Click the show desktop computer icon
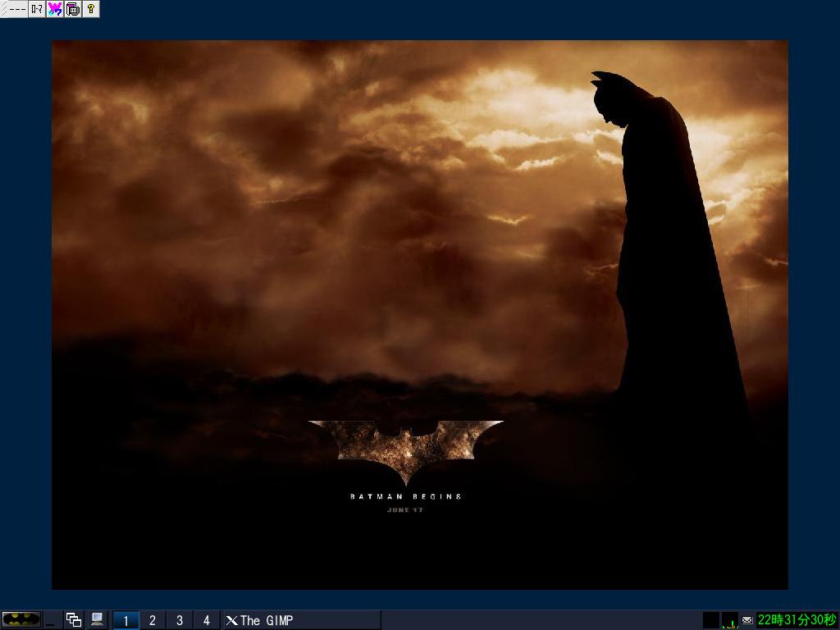The height and width of the screenshot is (630, 840). click(98, 620)
